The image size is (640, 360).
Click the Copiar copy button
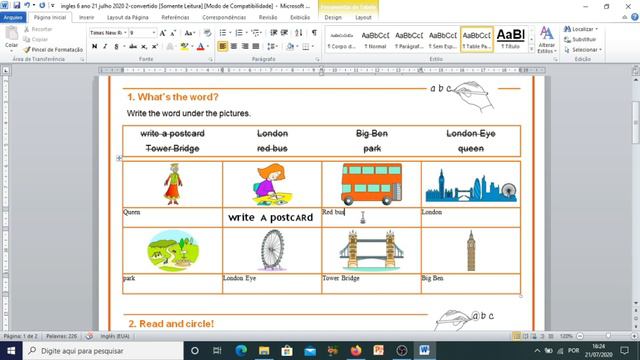[35, 39]
